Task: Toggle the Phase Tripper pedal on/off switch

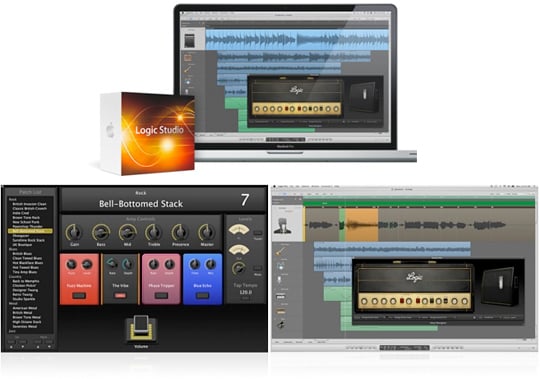Action: click(161, 295)
